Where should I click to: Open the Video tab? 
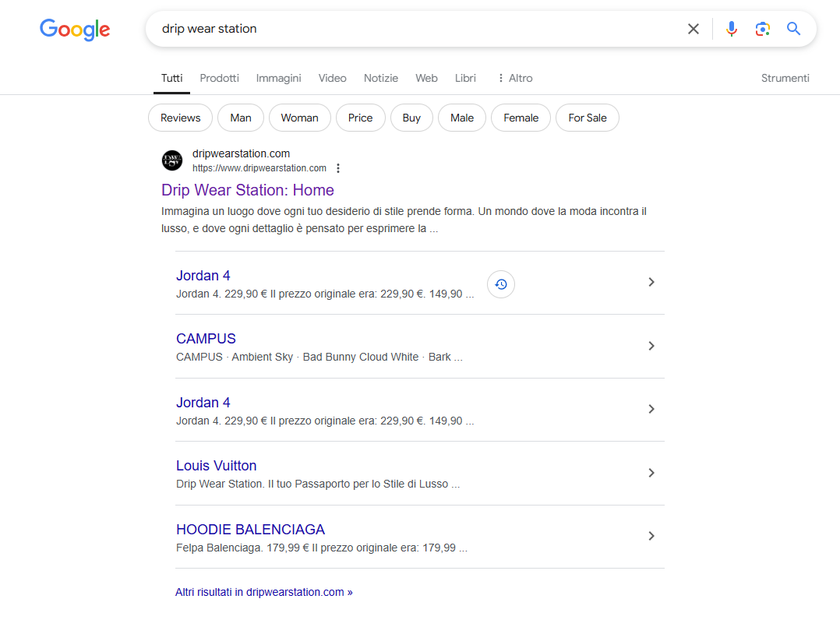point(332,78)
